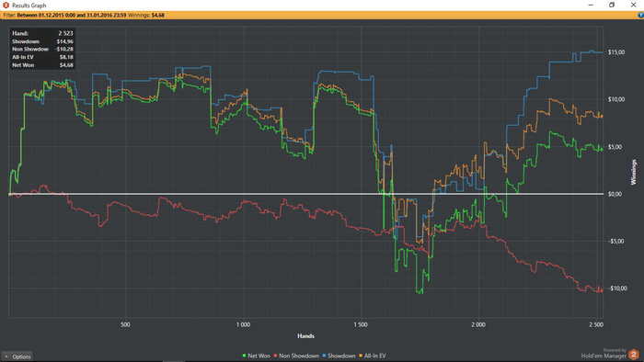Open the Options panel button

point(17,356)
